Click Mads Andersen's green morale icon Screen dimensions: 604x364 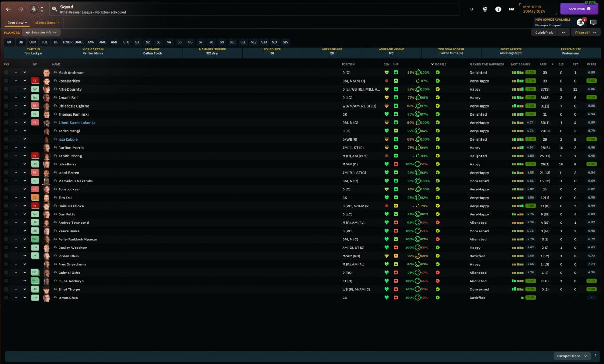point(437,73)
